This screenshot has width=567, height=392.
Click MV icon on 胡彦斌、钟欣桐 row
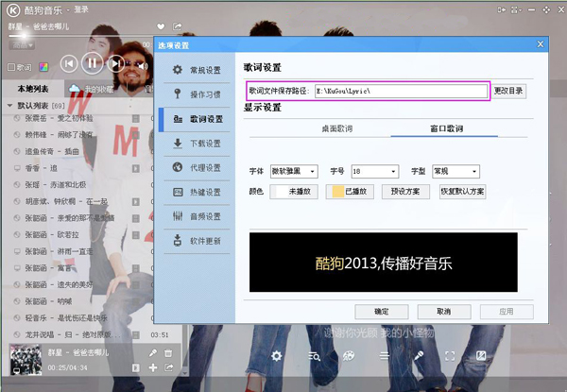point(135,201)
